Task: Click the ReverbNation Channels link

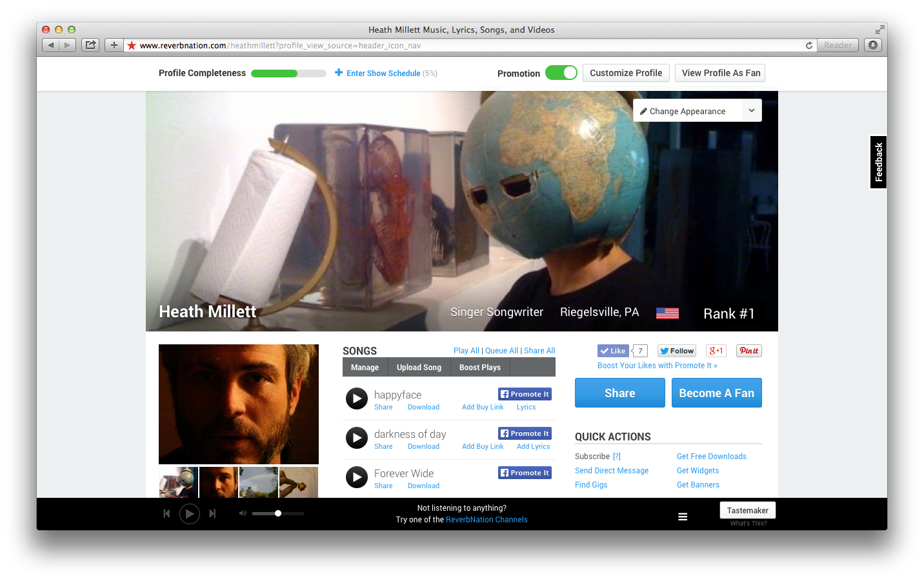Action: pyautogui.click(x=487, y=520)
